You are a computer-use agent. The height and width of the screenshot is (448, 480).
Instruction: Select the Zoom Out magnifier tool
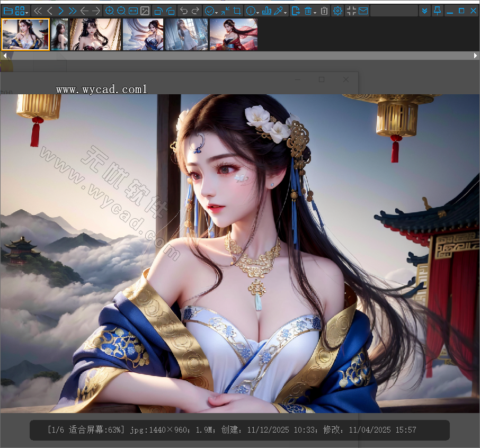(x=122, y=11)
